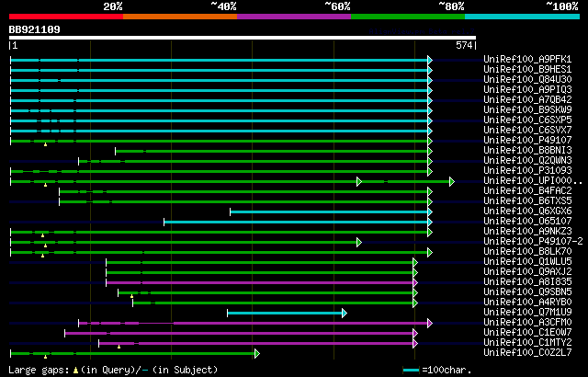The width and height of the screenshot is (588, 377).
Task: Open subject UniRef100_B9SKW9
Action: (527, 110)
